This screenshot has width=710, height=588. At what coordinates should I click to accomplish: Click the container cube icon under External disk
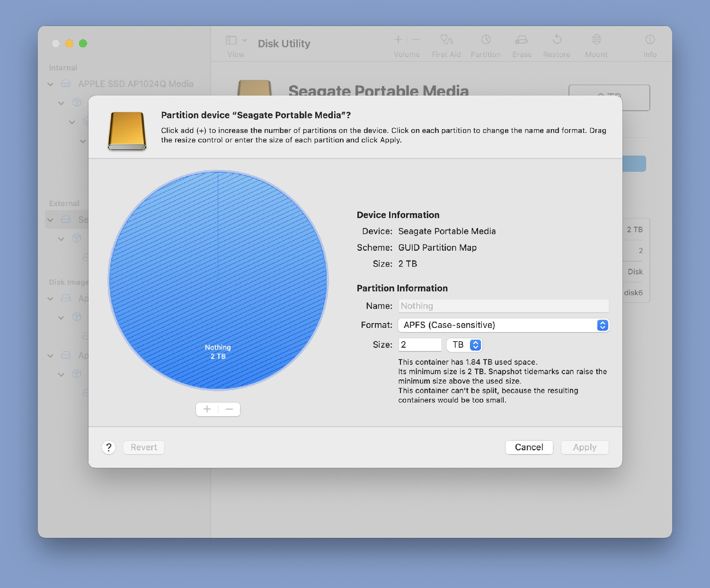click(77, 238)
